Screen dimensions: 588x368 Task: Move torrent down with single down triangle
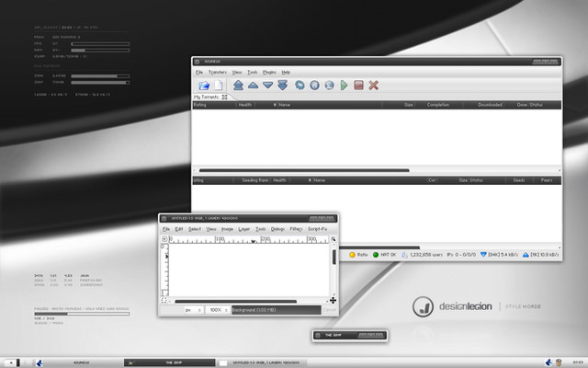point(267,86)
